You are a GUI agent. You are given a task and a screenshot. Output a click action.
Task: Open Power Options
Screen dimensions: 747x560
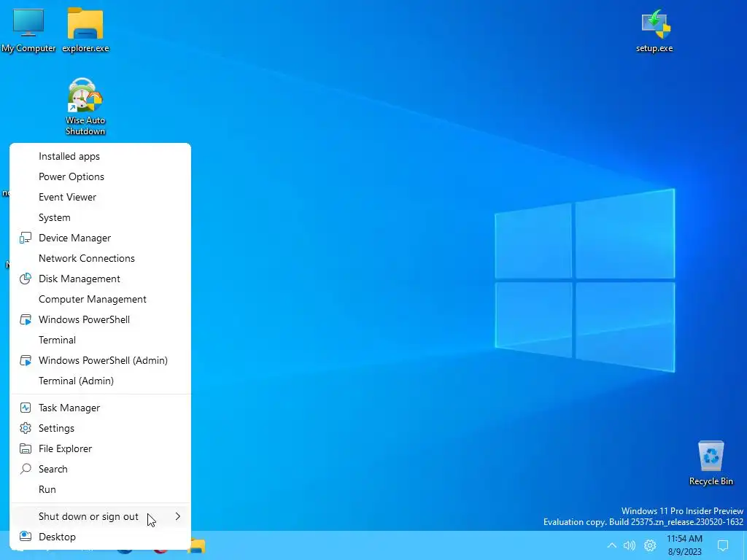100,176
